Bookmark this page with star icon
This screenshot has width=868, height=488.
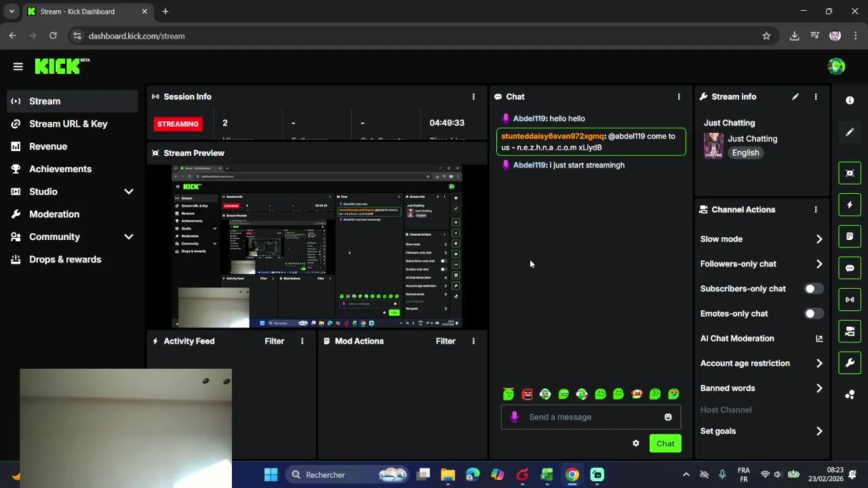tap(766, 36)
